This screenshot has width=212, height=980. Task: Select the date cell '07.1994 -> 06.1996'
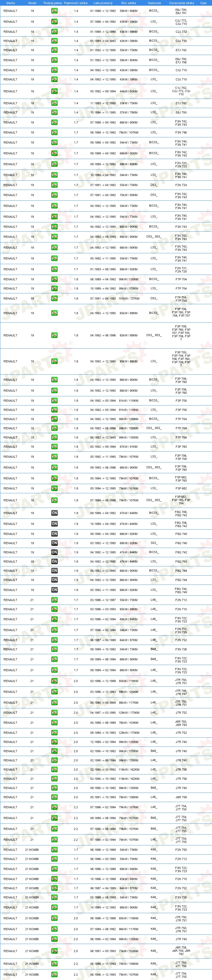[103, 500]
